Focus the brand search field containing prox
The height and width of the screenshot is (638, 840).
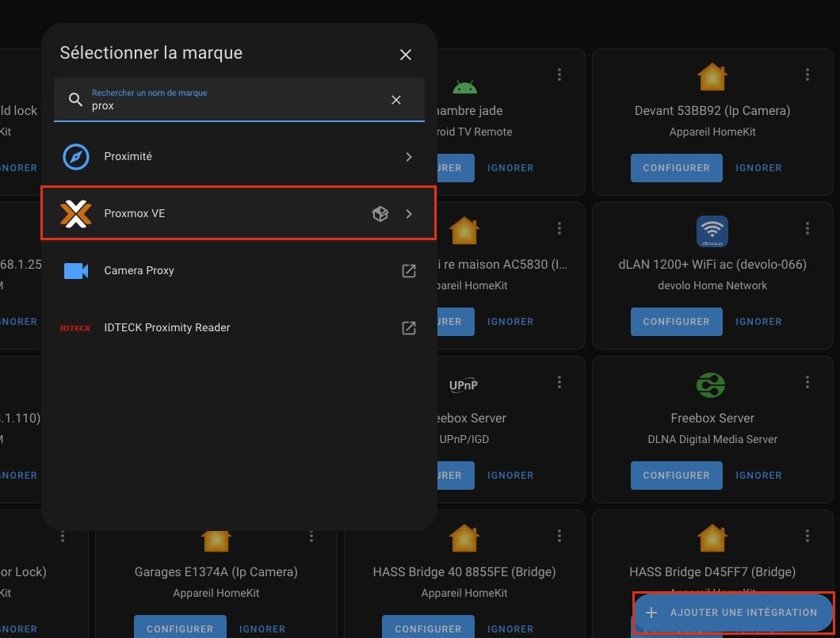239,100
